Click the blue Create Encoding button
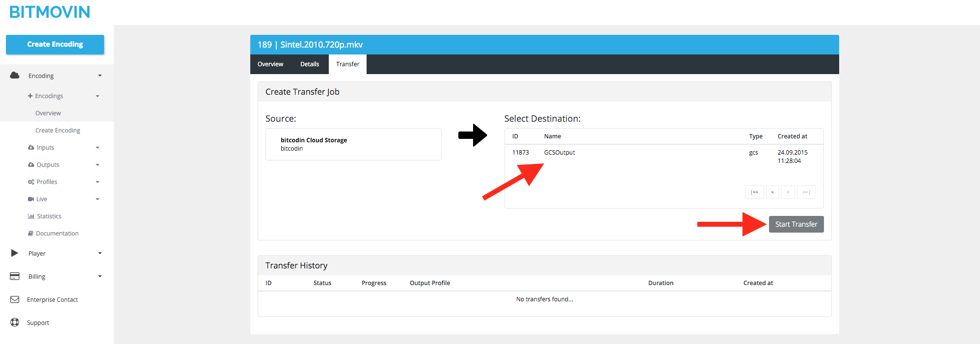The width and height of the screenshot is (980, 344). pyautogui.click(x=55, y=44)
